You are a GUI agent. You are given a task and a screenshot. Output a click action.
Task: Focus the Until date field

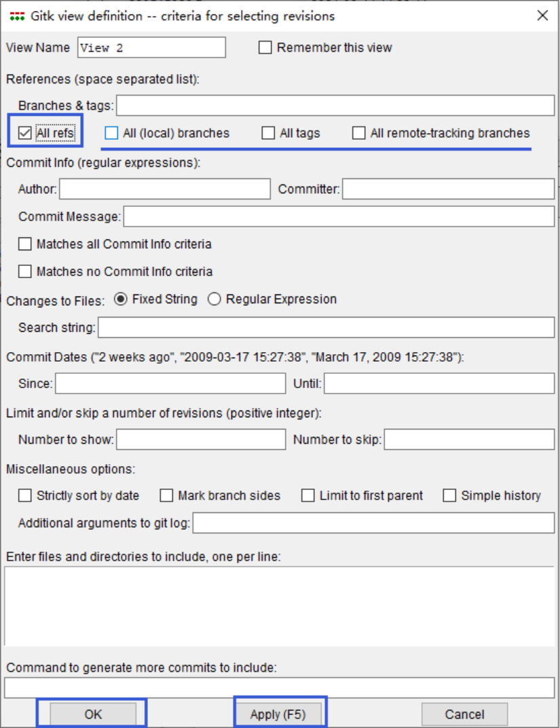click(x=439, y=383)
